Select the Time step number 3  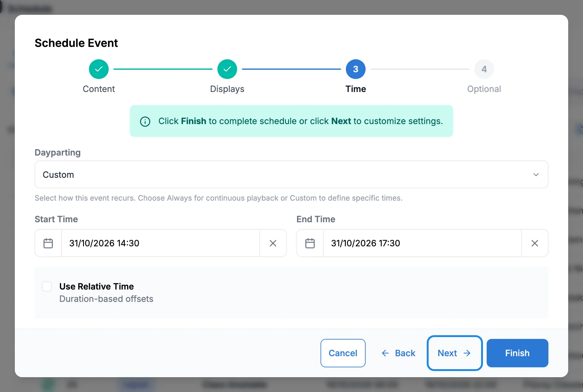pyautogui.click(x=356, y=69)
